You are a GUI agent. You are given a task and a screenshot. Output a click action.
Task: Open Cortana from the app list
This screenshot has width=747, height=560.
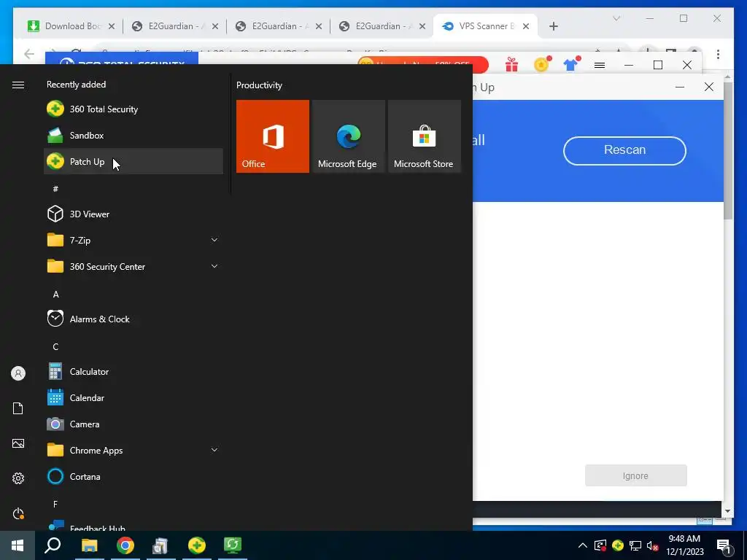tap(133, 476)
